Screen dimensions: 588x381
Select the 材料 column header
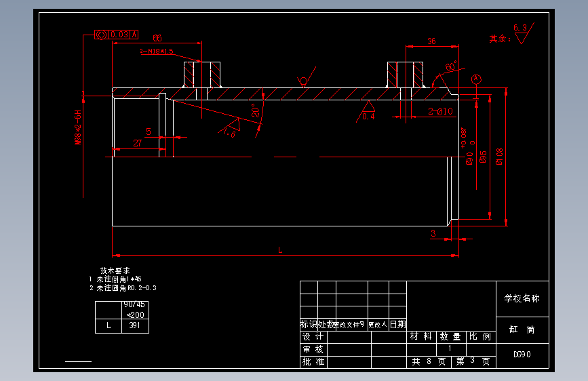421,336
